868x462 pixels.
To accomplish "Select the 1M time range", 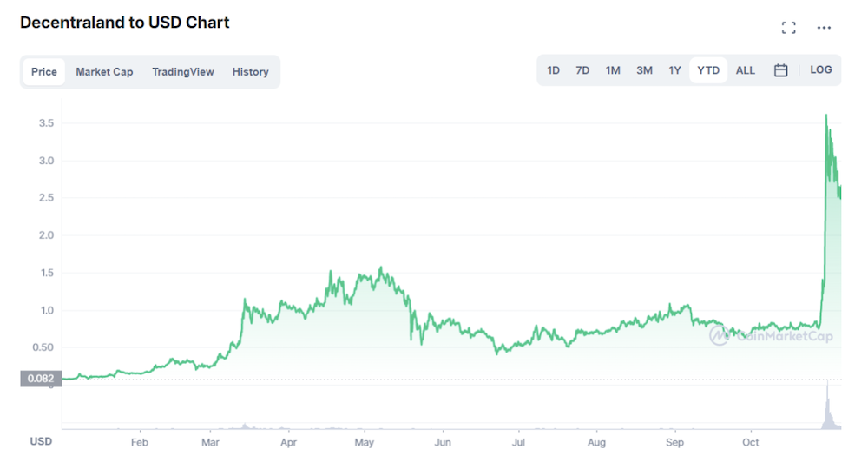I will click(613, 70).
